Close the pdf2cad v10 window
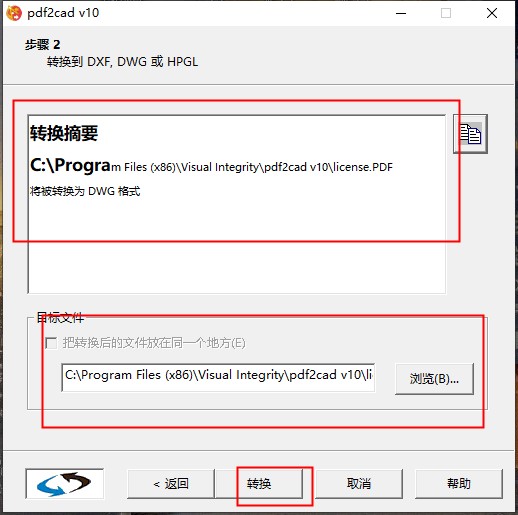The image size is (518, 515). [492, 13]
